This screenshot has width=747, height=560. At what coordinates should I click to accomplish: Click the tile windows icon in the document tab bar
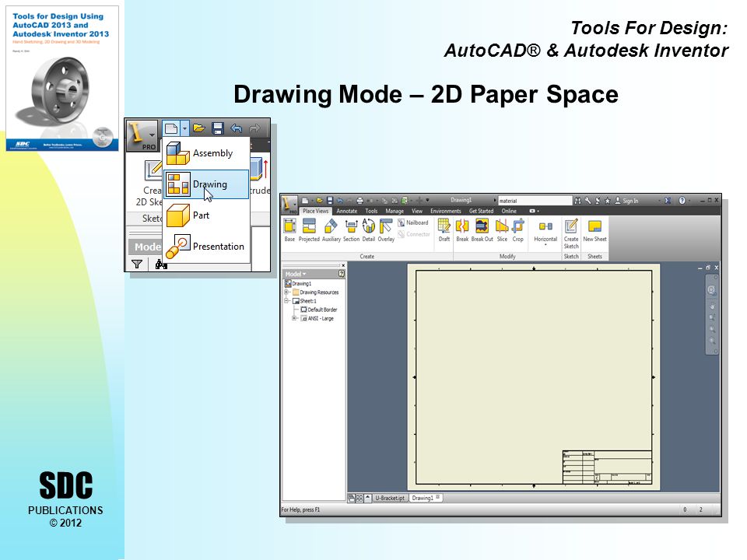pos(359,498)
